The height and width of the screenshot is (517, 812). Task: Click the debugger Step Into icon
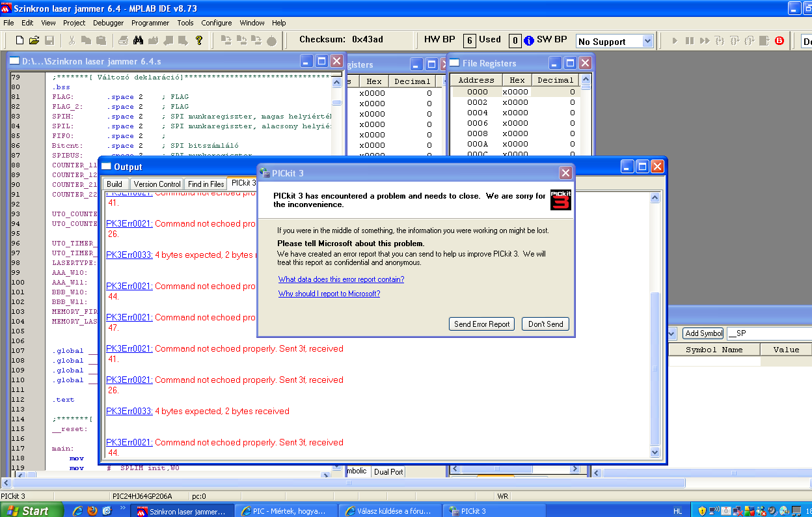(720, 41)
